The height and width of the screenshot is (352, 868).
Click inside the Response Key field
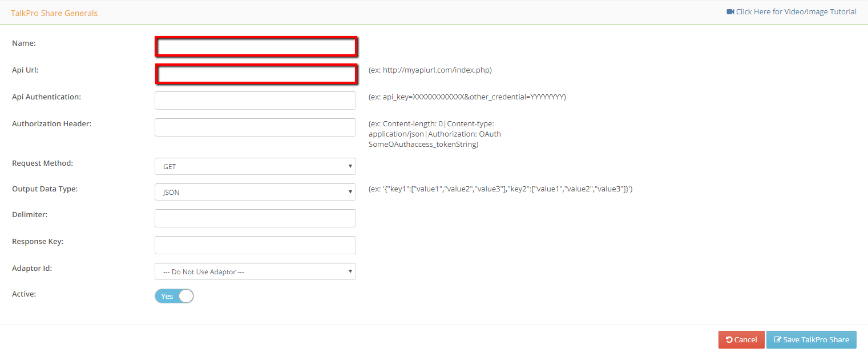255,245
